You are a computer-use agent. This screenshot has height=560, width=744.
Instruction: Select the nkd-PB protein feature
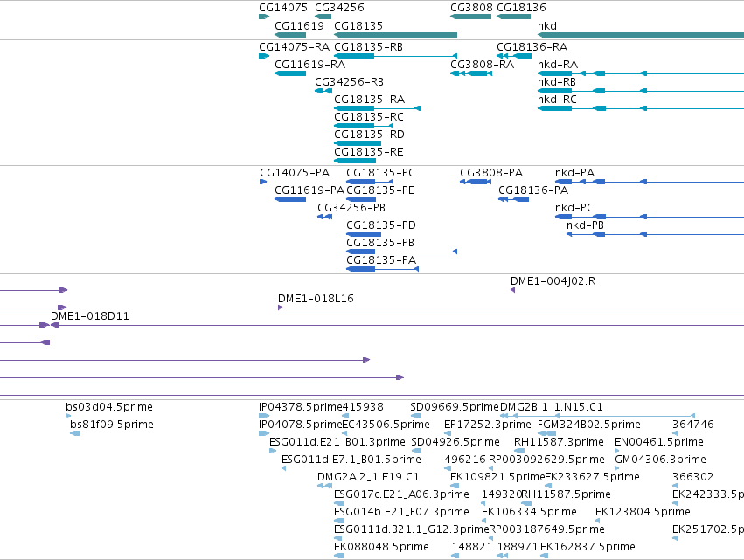coord(656,234)
